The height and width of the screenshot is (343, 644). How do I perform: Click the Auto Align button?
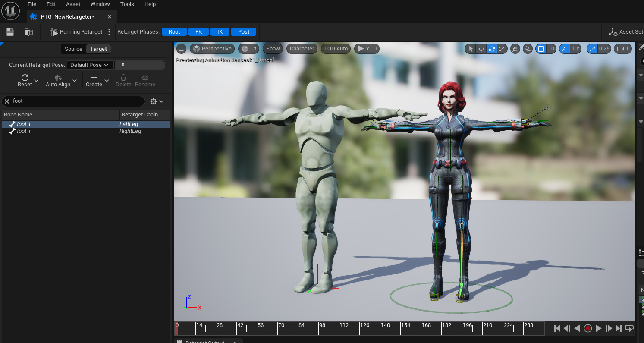(58, 81)
